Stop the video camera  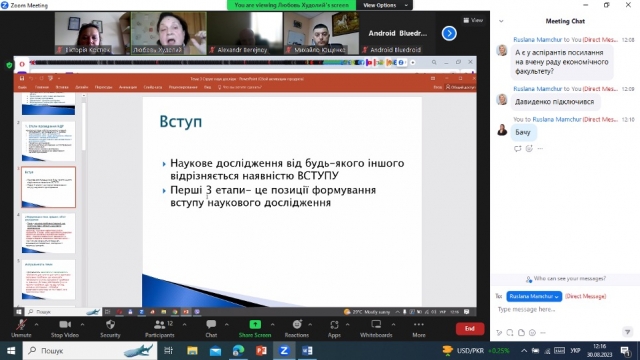click(x=64, y=329)
